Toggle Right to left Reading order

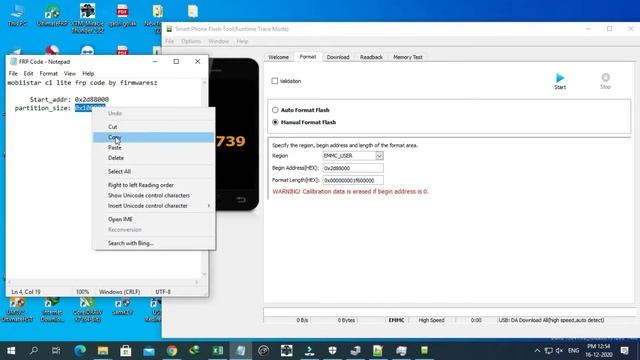(x=153, y=185)
